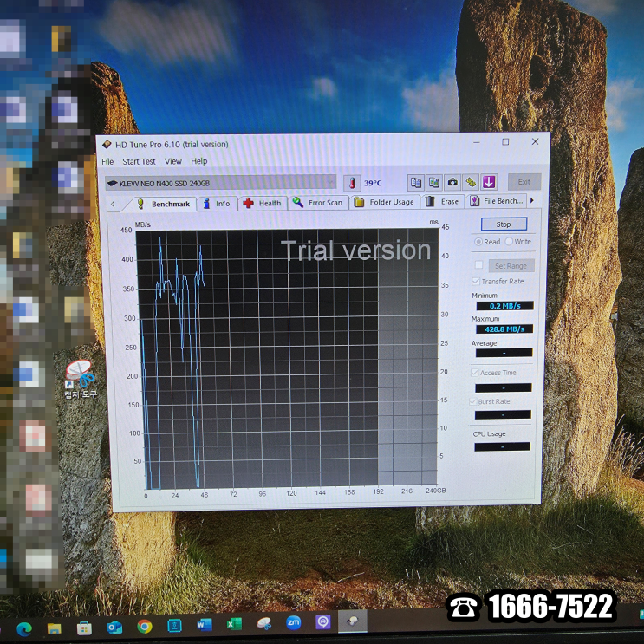Screen dimensions: 644x644
Task: Maximize the HD Tune Pro window
Action: [505, 142]
